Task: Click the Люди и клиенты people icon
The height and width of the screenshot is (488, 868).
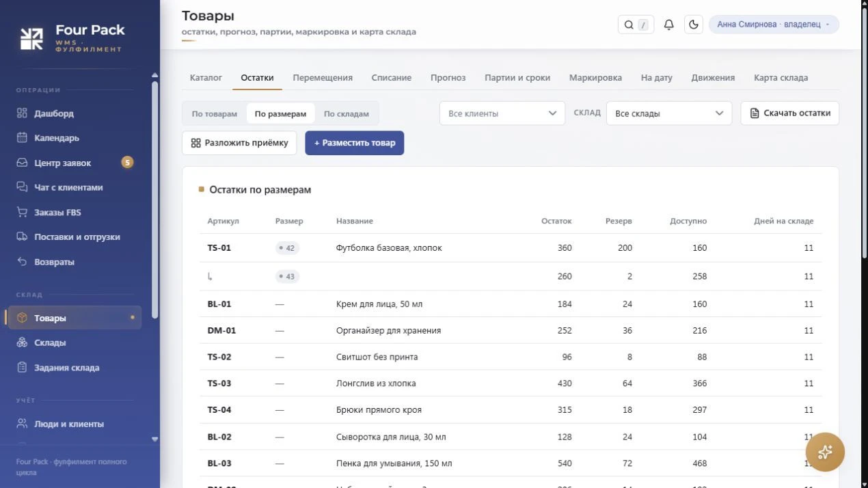Action: point(22,424)
